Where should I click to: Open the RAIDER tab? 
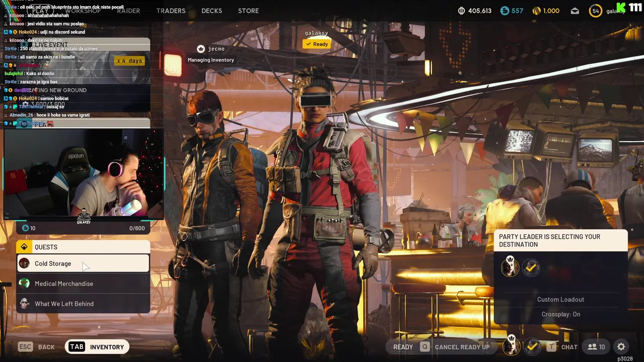(128, 11)
